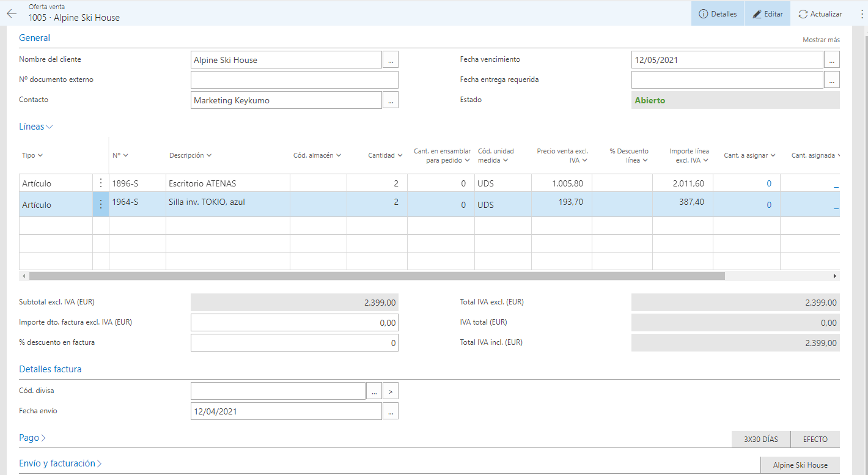
Task: Click the 3X30 DÍAS summary button
Action: (761, 440)
